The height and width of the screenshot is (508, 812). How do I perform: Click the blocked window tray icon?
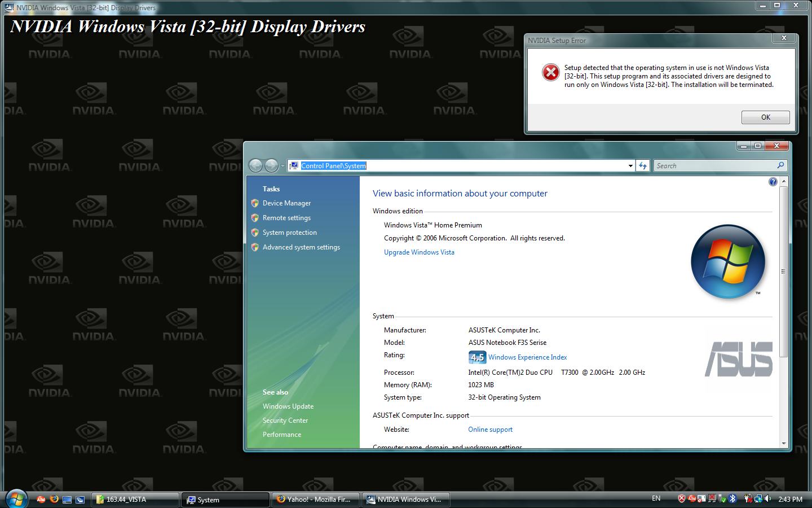pos(701,498)
